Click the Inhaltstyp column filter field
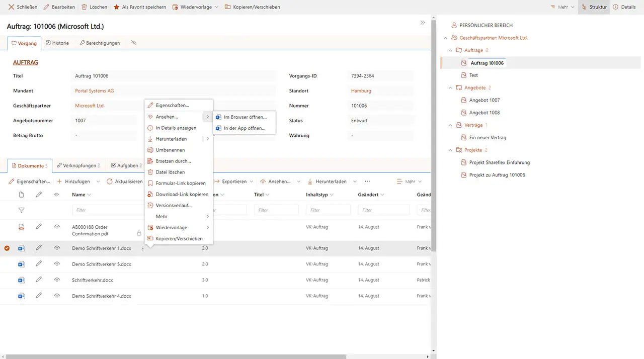Screen dimensions: 644x359 click(328, 210)
